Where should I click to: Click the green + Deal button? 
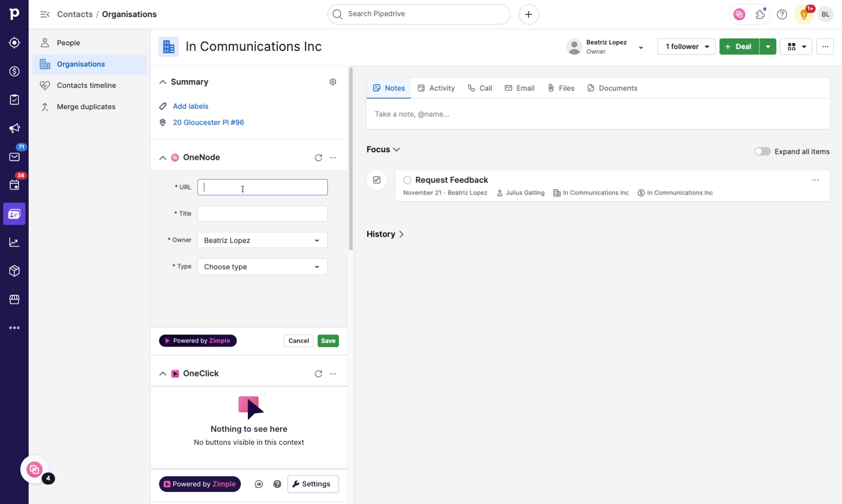(x=739, y=46)
